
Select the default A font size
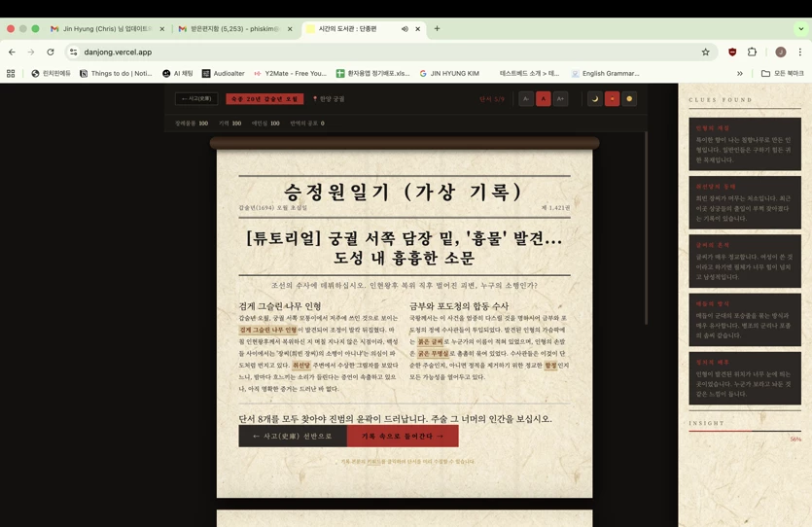pyautogui.click(x=544, y=99)
